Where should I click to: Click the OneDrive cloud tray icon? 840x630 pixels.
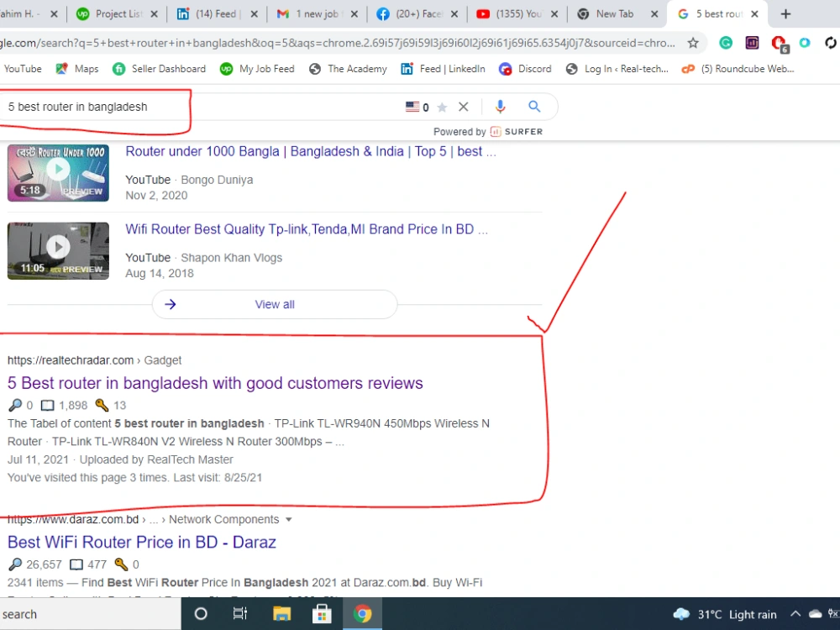tap(815, 614)
